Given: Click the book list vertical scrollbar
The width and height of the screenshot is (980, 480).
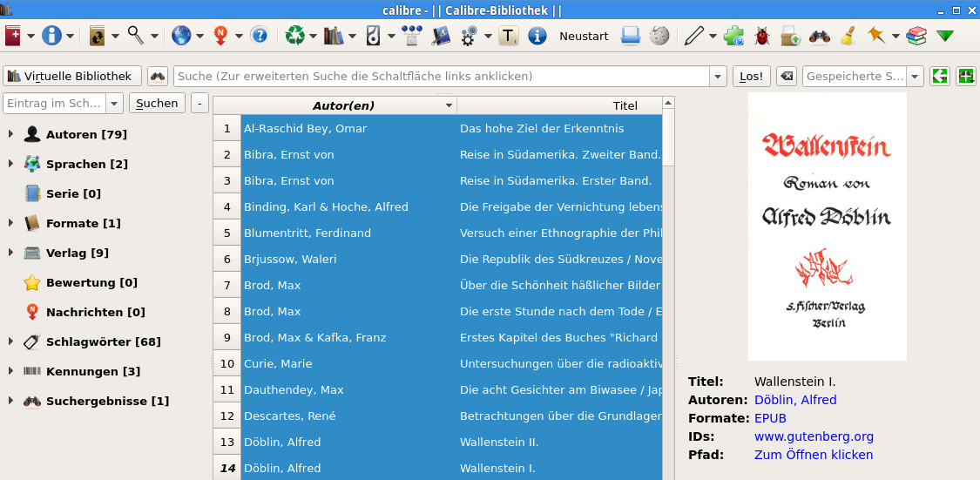Looking at the screenshot, I should point(668,287).
